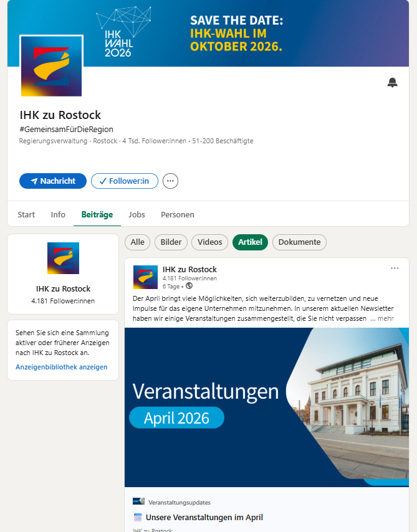Switch to the Start tab

(26, 215)
